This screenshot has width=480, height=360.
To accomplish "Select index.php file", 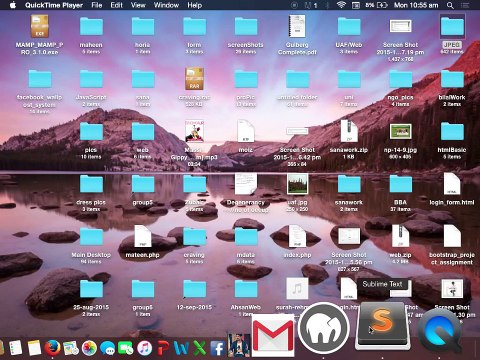I will pos(297,236).
